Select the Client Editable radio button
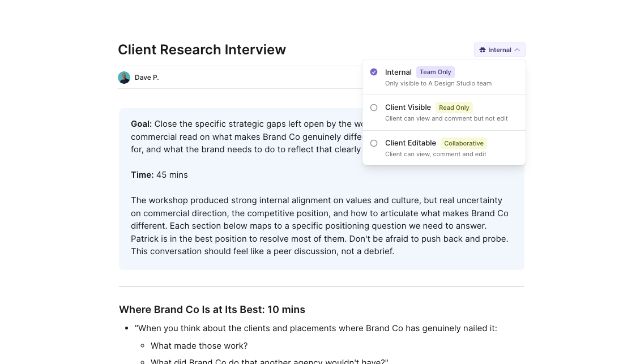Image resolution: width=623 pixels, height=364 pixels. coord(374,143)
